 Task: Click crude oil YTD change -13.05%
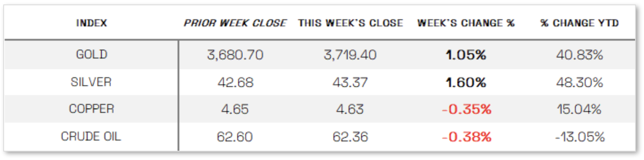click(x=580, y=137)
